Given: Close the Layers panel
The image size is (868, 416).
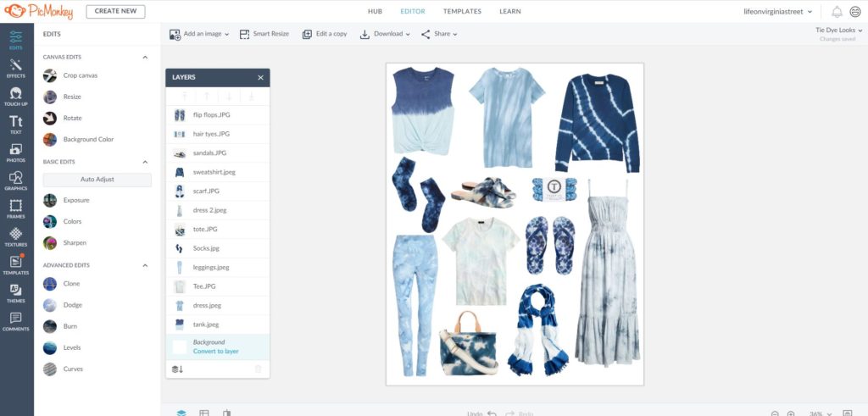Looking at the screenshot, I should [260, 77].
